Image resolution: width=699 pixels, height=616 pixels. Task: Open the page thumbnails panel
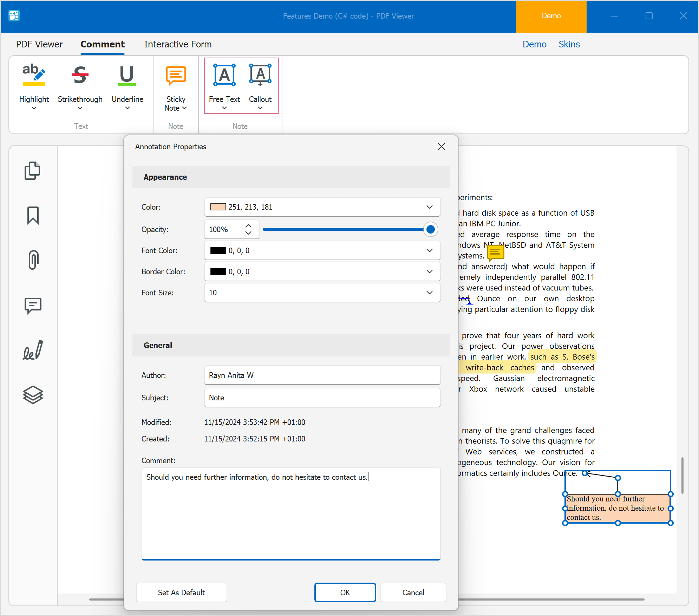point(33,171)
